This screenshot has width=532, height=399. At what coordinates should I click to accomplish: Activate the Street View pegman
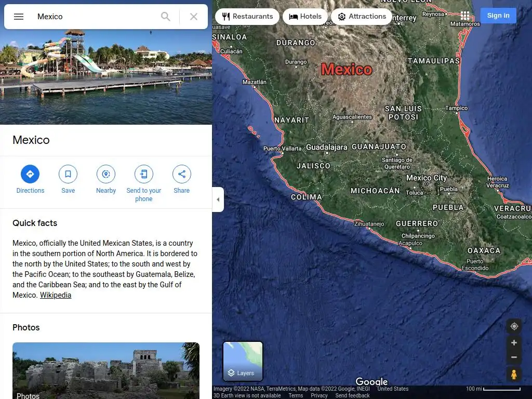(x=514, y=375)
